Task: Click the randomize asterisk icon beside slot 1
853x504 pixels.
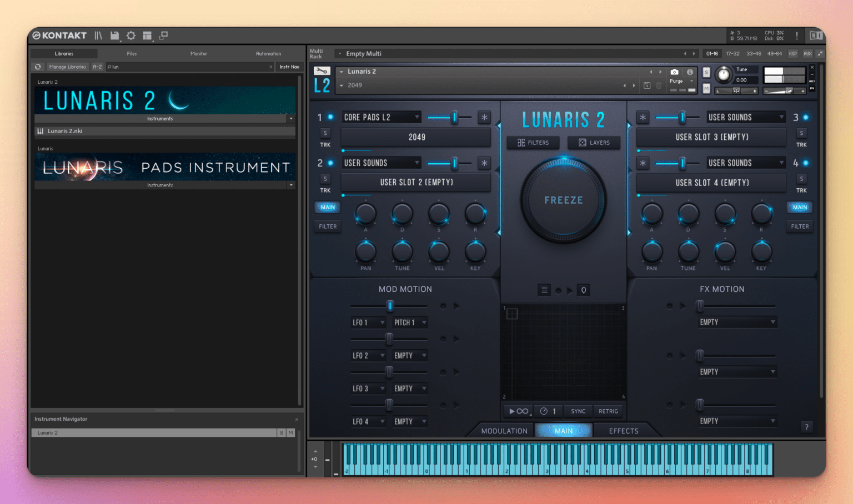Action: pos(484,117)
